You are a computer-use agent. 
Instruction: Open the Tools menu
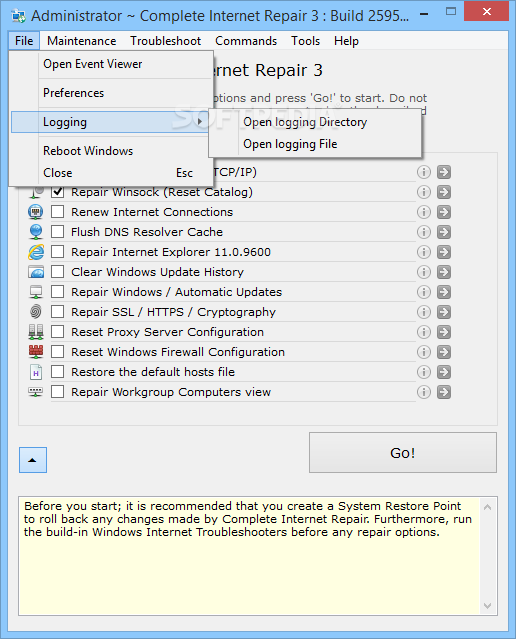pyautogui.click(x=305, y=41)
